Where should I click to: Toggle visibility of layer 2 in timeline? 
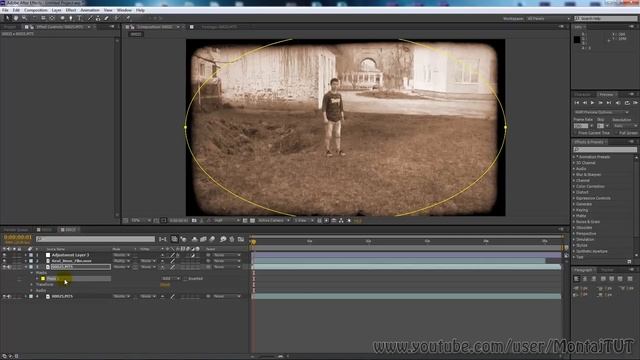4,261
